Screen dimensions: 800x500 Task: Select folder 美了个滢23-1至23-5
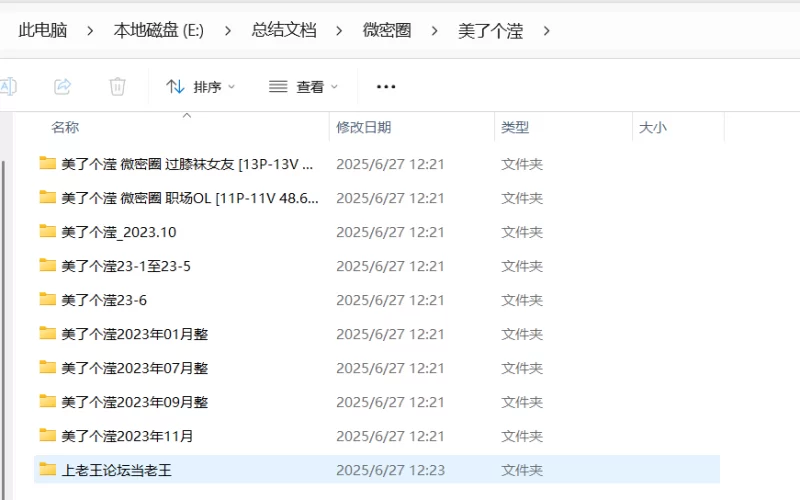(377, 266)
